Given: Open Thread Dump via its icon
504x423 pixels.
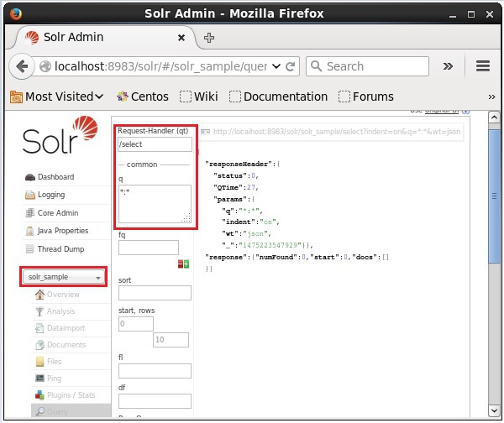Looking at the screenshot, I should point(30,249).
